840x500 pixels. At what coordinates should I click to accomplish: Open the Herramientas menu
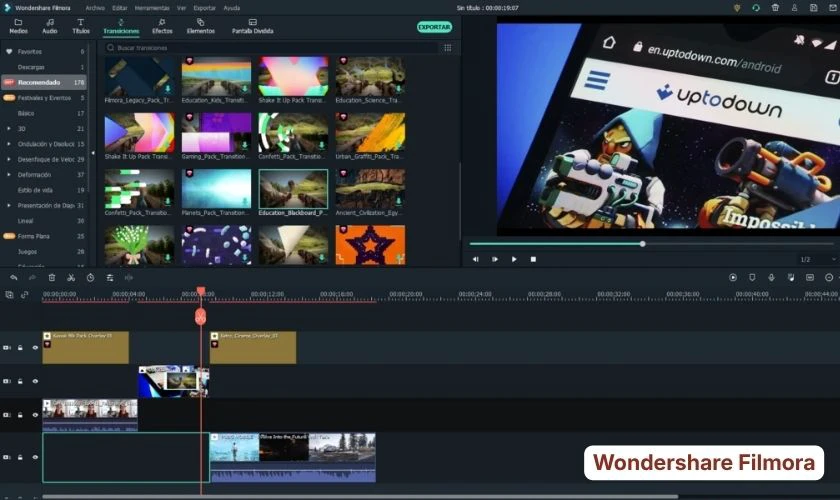coord(152,8)
